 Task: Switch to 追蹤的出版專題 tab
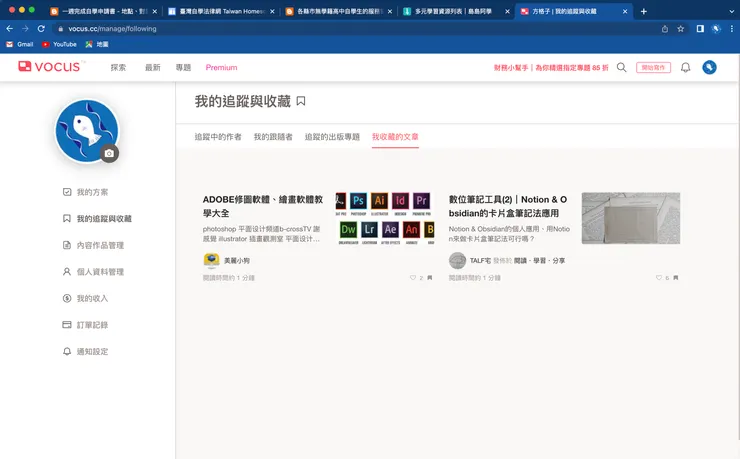tap(332, 137)
